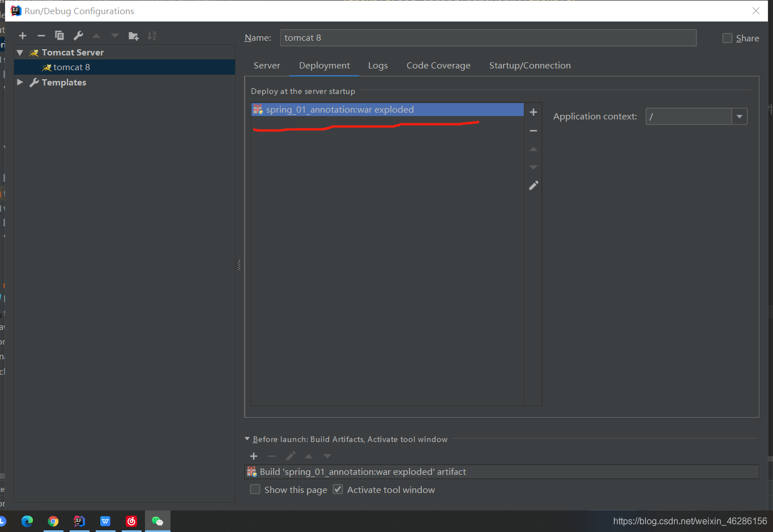
Task: Select Tomcat Server group label
Action: click(72, 53)
